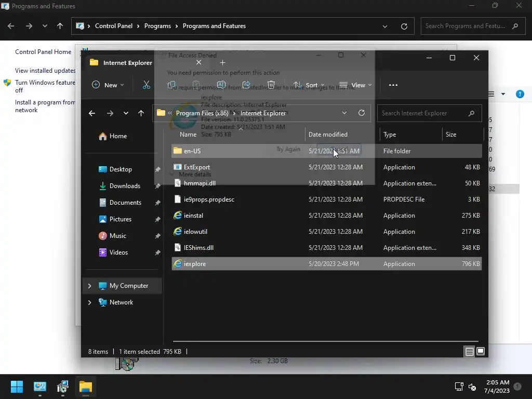Open the Music quick access folder
532x399 pixels.
pos(113,236)
